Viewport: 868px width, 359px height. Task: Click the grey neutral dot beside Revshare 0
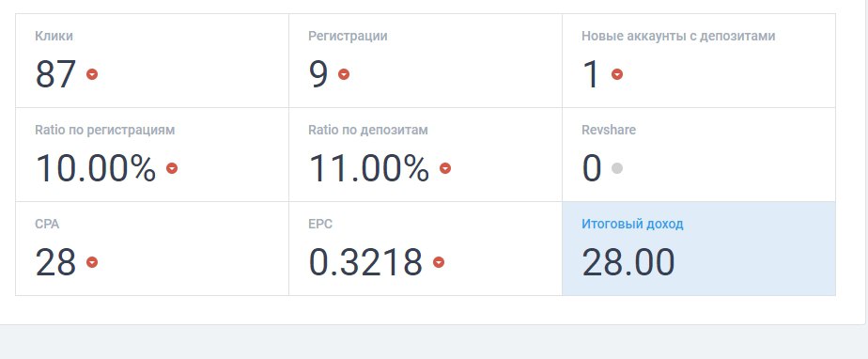pyautogui.click(x=616, y=168)
